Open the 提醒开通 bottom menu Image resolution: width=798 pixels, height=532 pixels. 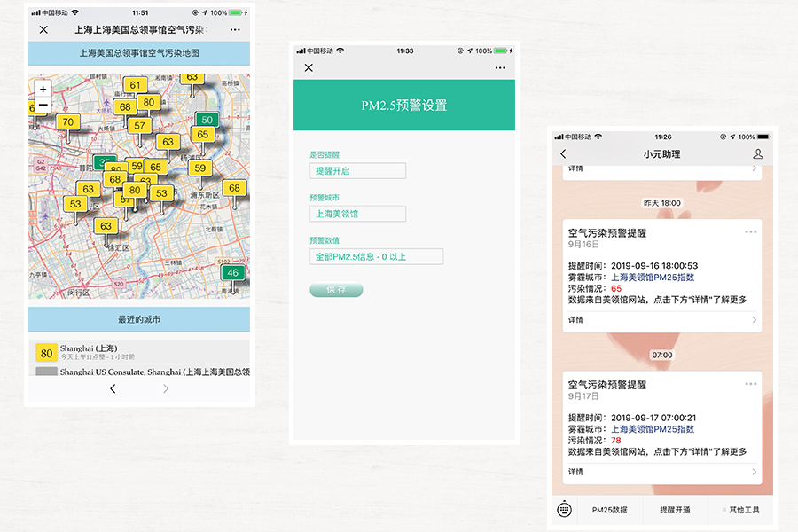675,510
